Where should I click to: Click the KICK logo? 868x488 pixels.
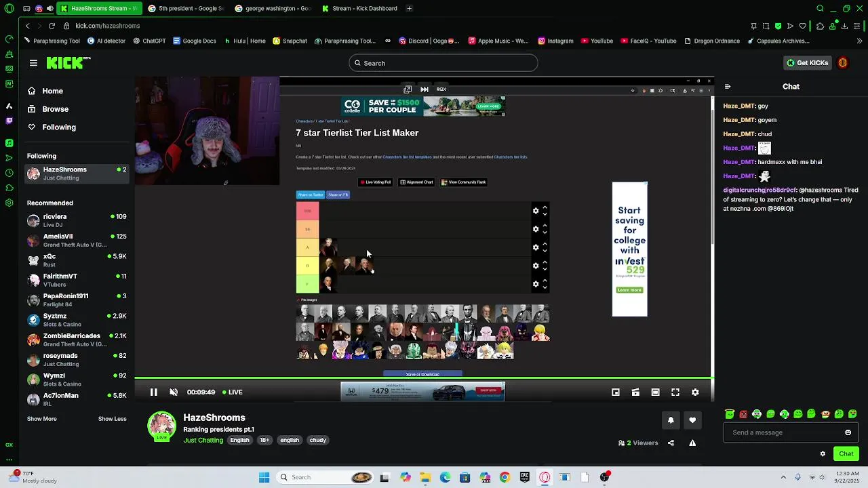coord(68,62)
